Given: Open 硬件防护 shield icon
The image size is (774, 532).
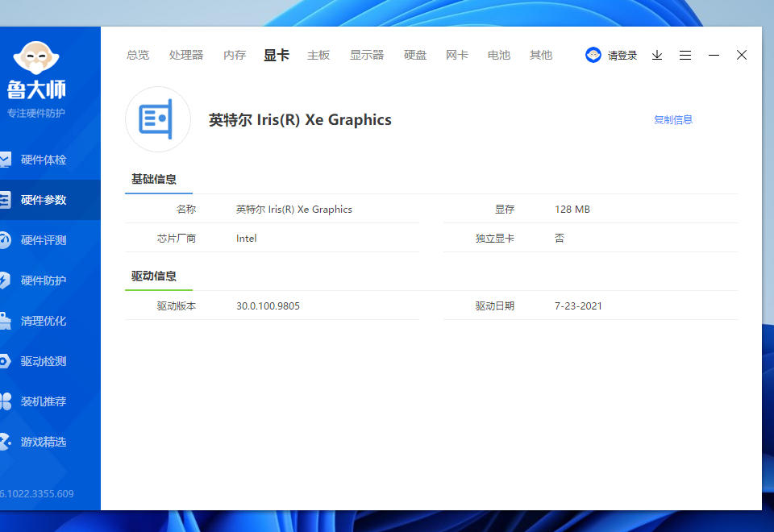Looking at the screenshot, I should tap(5, 281).
